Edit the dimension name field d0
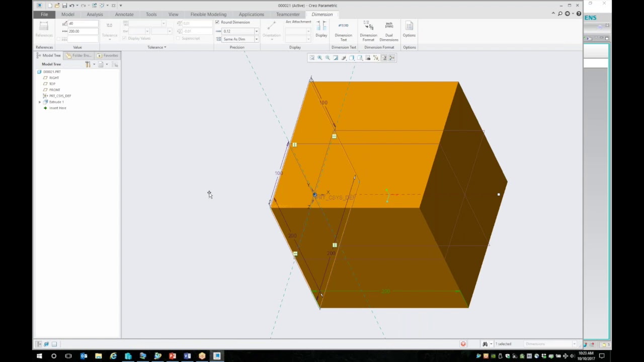The image size is (644, 362). pos(83,23)
